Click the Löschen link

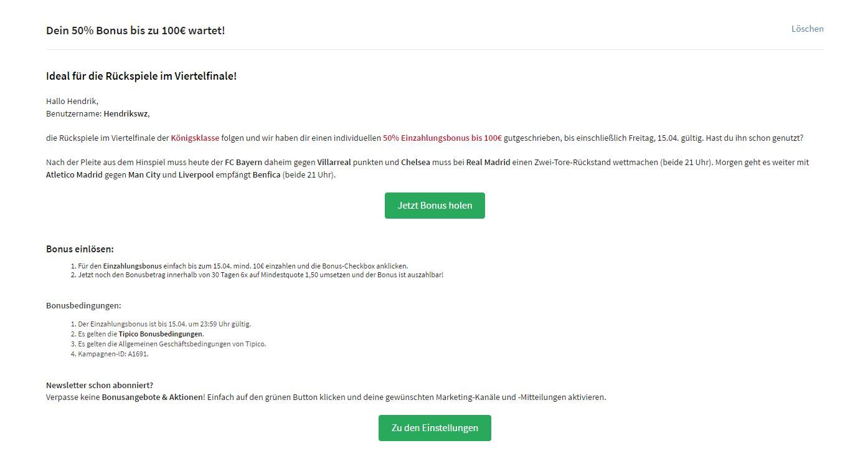pyautogui.click(x=807, y=29)
